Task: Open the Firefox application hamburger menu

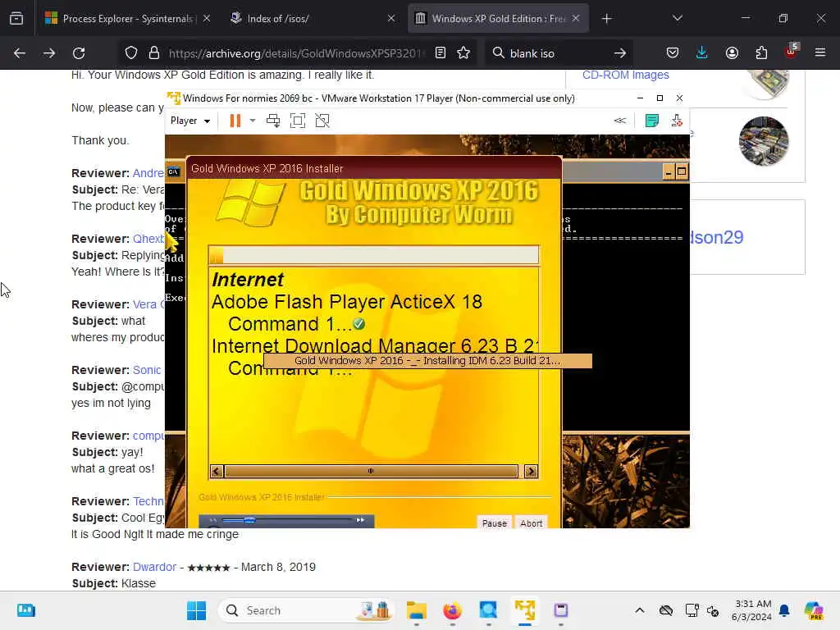Action: (x=820, y=53)
